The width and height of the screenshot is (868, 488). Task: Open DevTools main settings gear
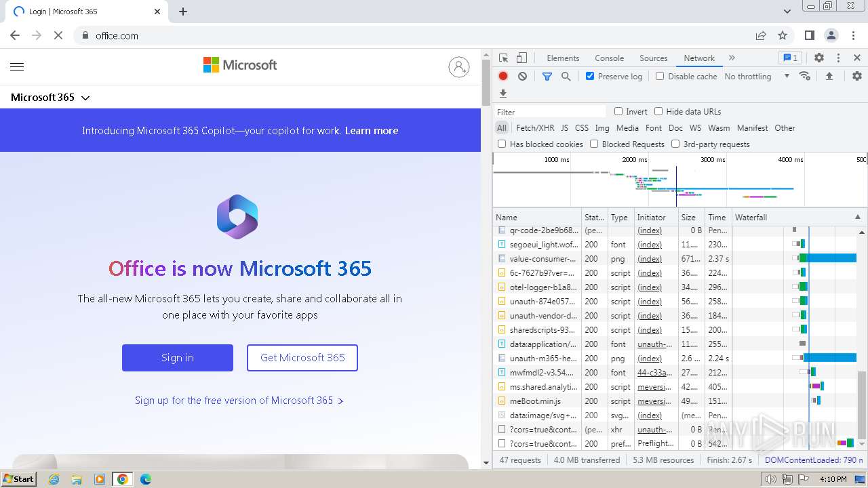click(x=819, y=58)
